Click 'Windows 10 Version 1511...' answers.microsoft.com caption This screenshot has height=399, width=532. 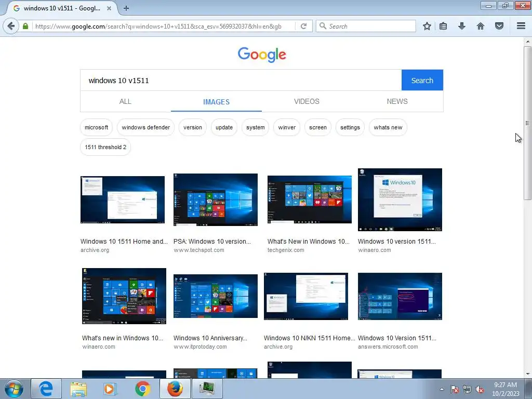coord(397,338)
